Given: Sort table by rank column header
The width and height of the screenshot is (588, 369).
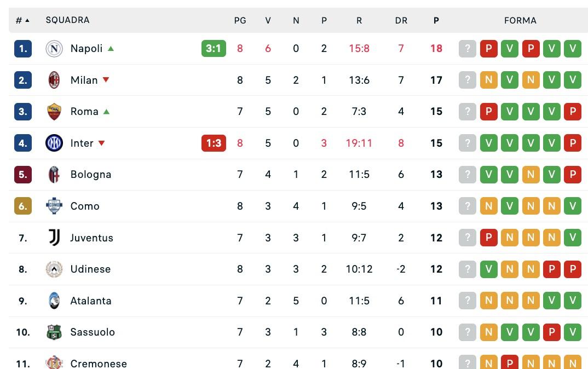Looking at the screenshot, I should (x=22, y=20).
